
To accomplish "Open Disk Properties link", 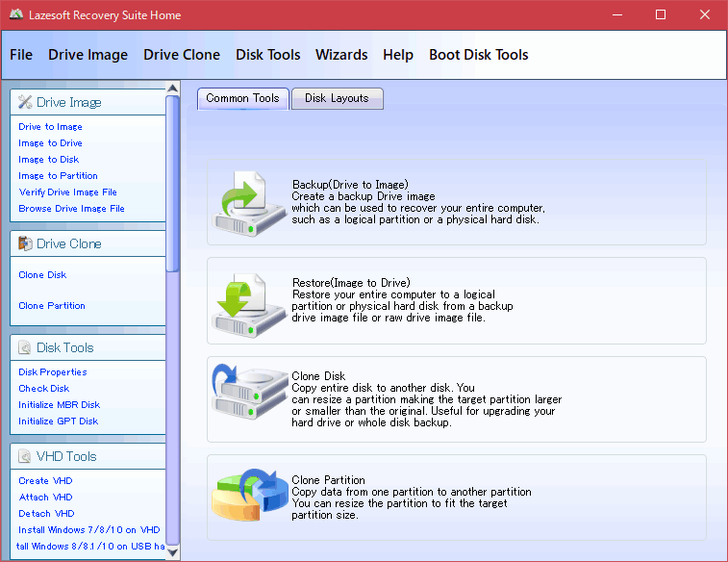I will tap(53, 372).
